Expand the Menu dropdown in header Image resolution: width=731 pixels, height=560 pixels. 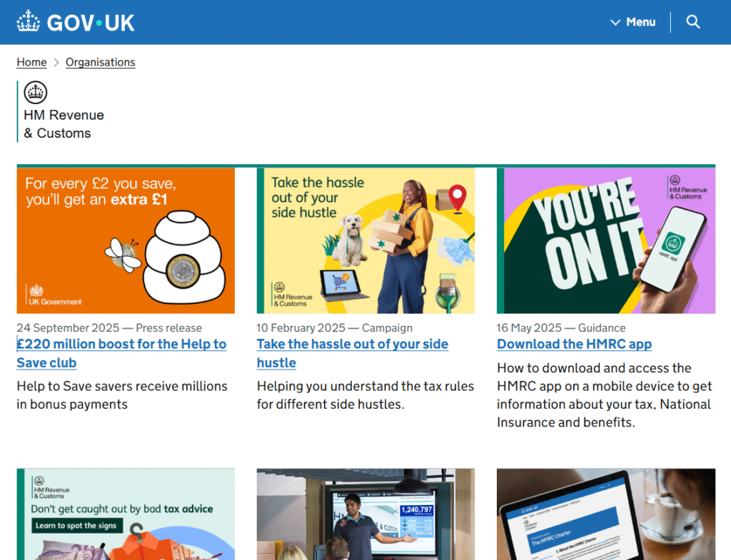[632, 22]
